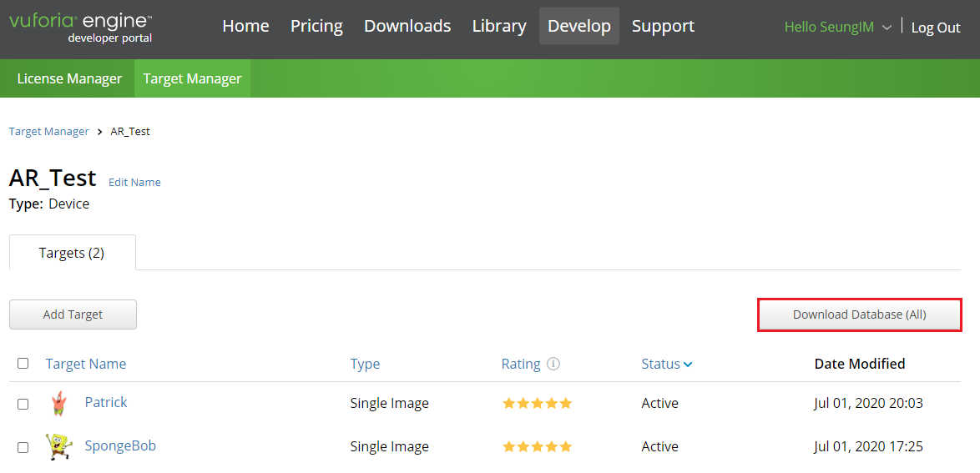980x473 pixels.
Task: Click SpongeBob's Single Image type cell
Action: pos(389,447)
